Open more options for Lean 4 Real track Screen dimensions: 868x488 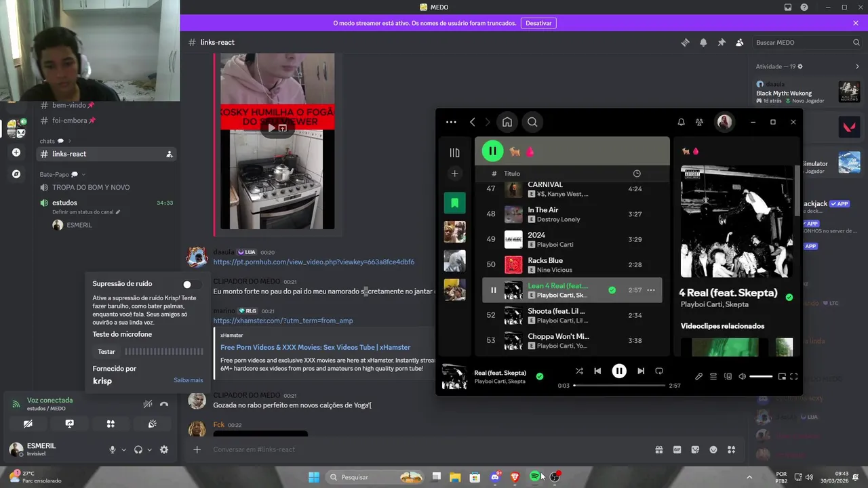pyautogui.click(x=651, y=290)
